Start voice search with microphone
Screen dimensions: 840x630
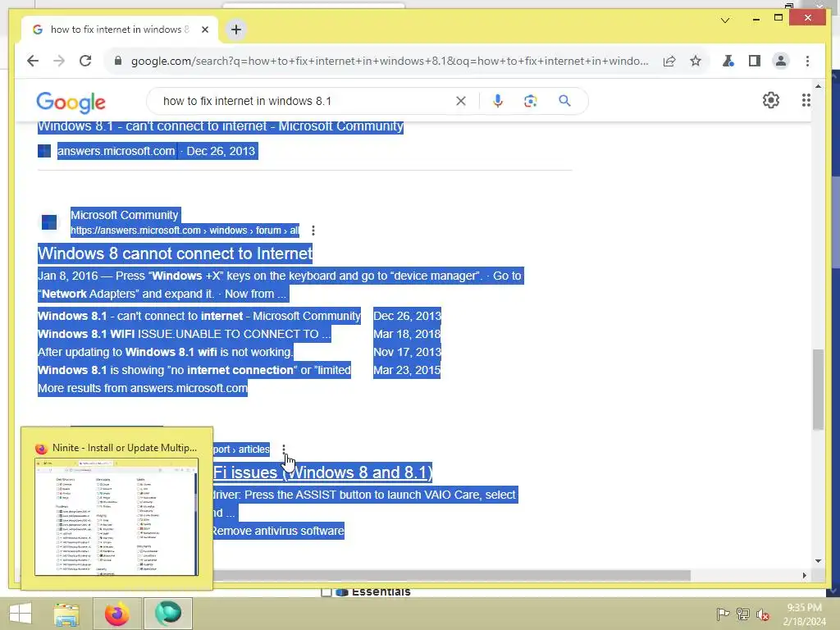[x=498, y=101]
